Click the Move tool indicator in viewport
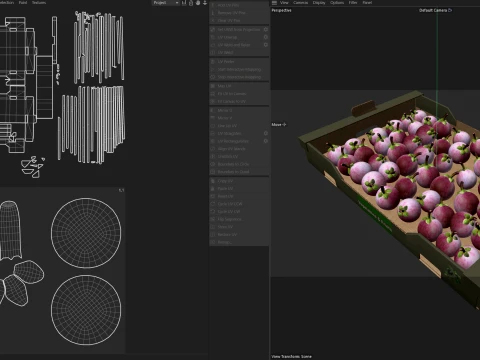This screenshot has width=480, height=360. point(279,124)
